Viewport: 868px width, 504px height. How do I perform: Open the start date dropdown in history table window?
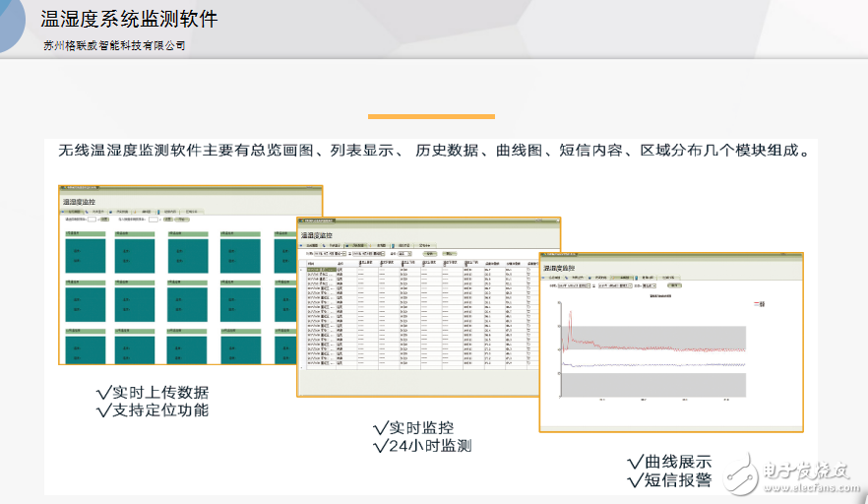(343, 253)
